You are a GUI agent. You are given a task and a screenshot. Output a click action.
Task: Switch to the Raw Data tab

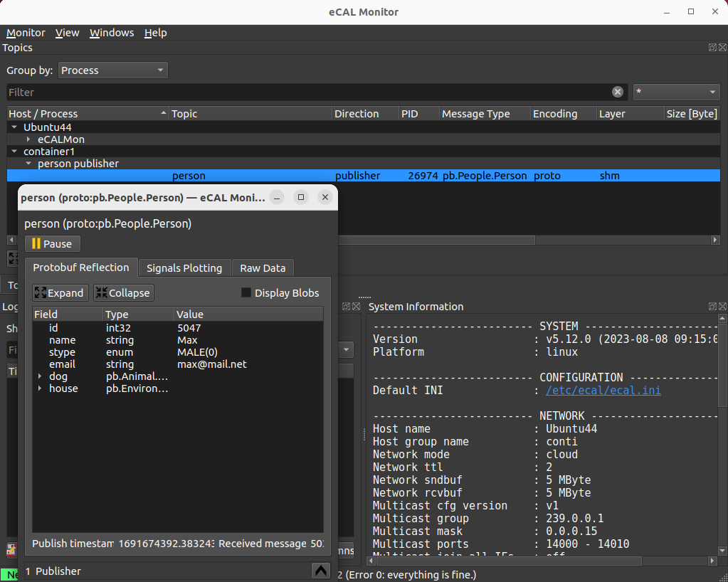pos(263,268)
